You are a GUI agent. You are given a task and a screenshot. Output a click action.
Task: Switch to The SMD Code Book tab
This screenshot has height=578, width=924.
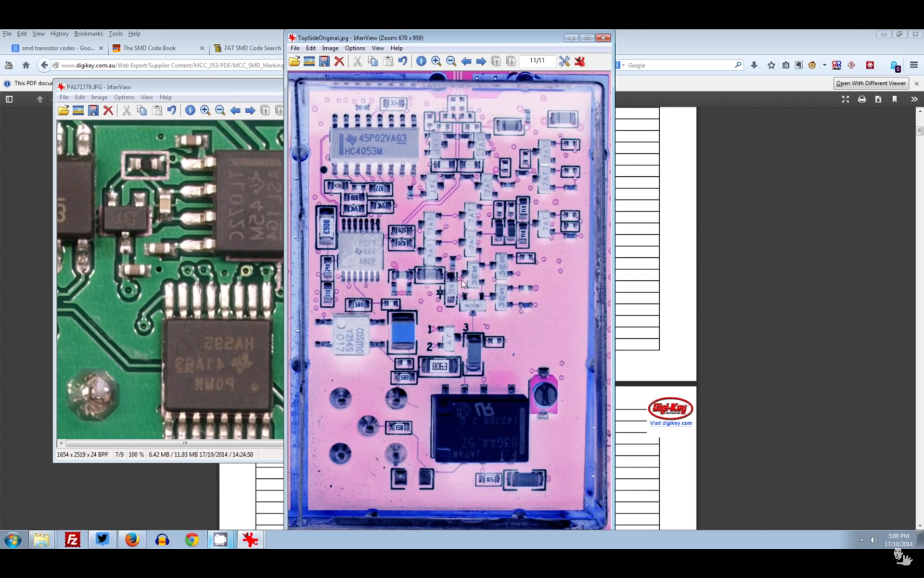click(x=149, y=48)
